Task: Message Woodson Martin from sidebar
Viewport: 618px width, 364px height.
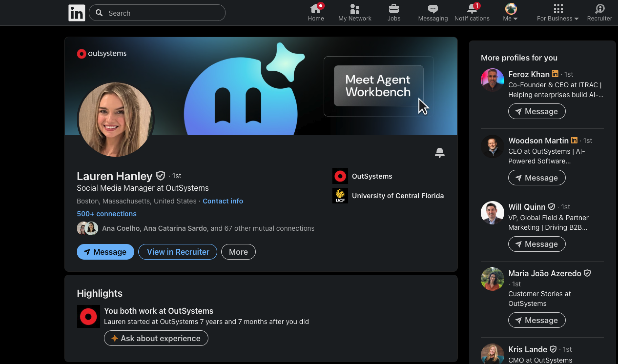Action: 536,178
